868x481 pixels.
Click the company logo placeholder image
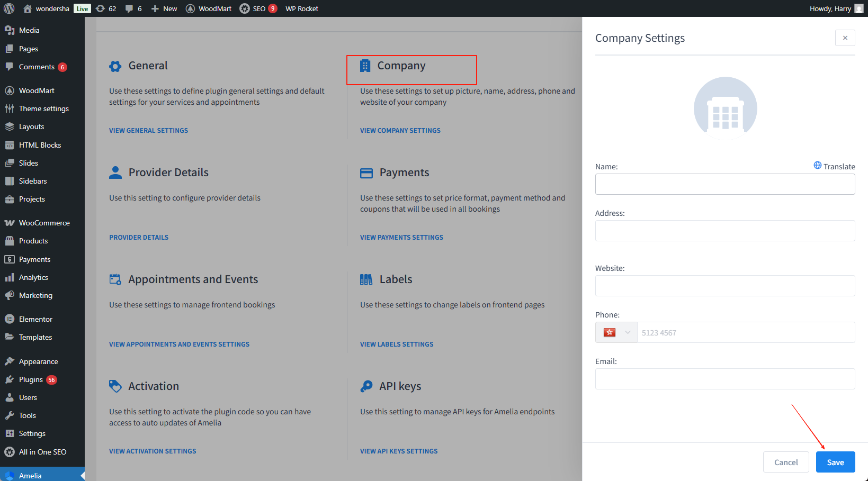pos(725,108)
